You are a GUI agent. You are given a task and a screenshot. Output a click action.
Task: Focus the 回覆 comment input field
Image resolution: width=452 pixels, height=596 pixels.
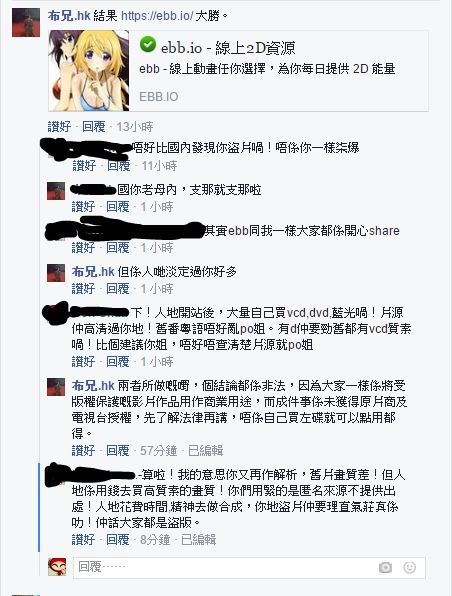pyautogui.click(x=249, y=567)
